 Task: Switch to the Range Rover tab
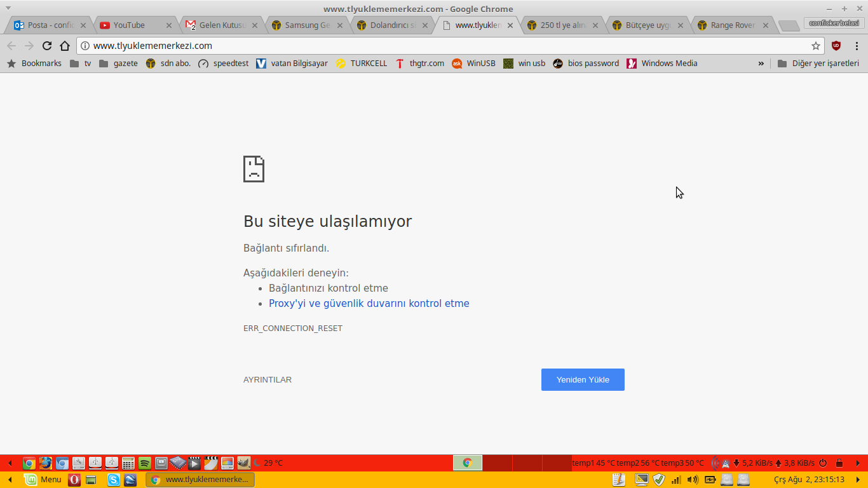click(x=732, y=25)
